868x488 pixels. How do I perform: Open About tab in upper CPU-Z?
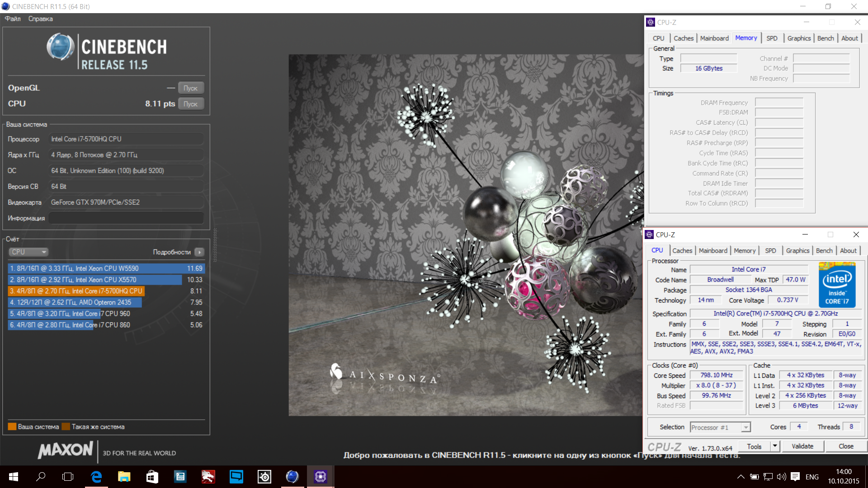point(849,38)
